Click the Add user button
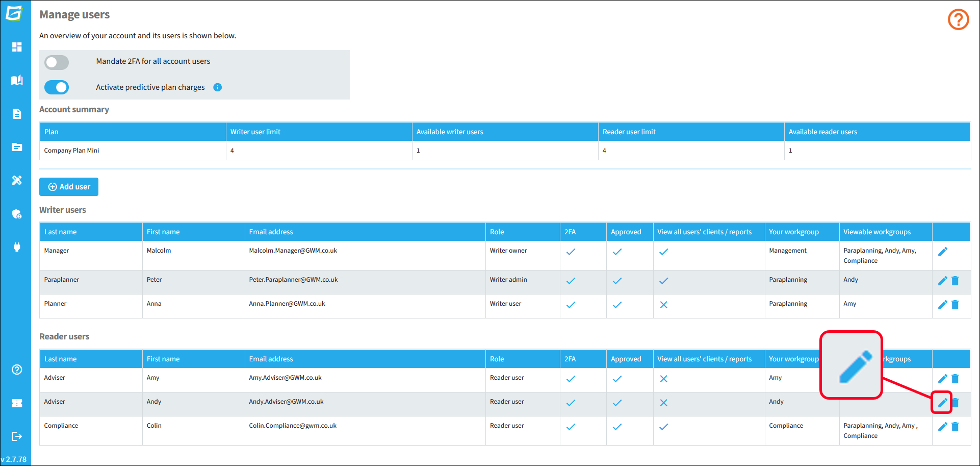 [69, 187]
